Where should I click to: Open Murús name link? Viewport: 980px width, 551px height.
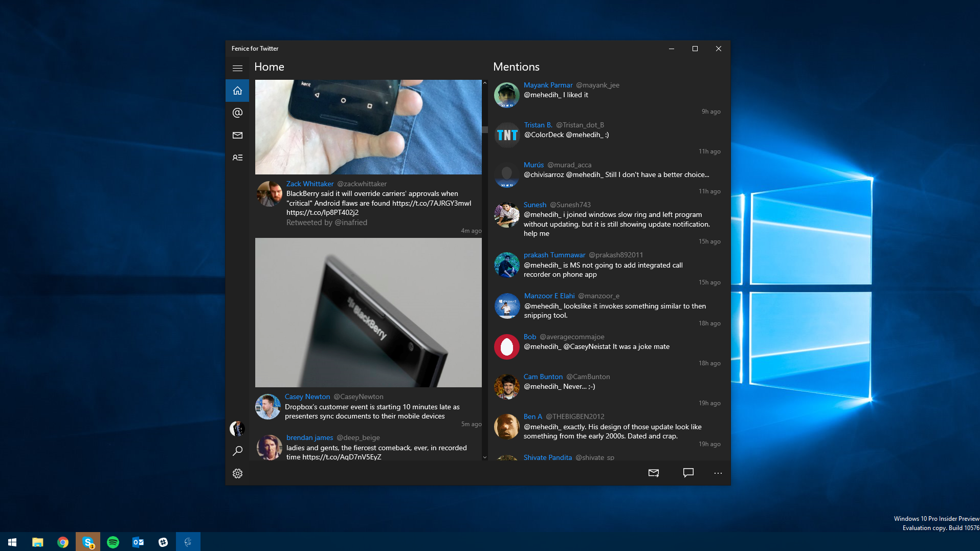point(533,165)
